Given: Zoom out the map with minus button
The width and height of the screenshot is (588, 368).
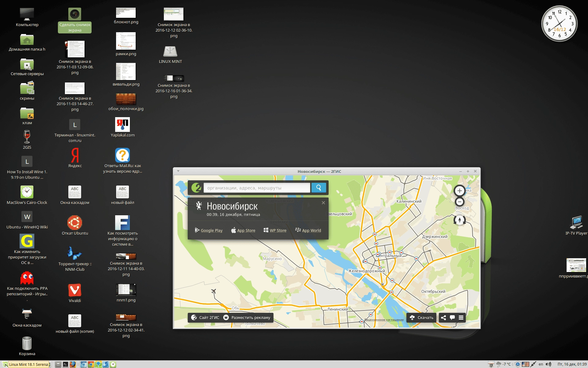Looking at the screenshot, I should pyautogui.click(x=459, y=202).
